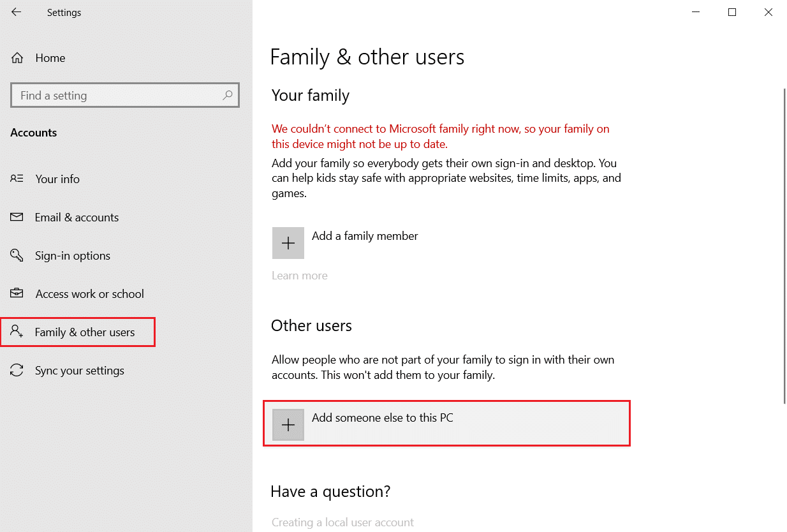Screen dimensions: 787x532
Task: Go to Sign-in options page
Action: pyautogui.click(x=72, y=256)
